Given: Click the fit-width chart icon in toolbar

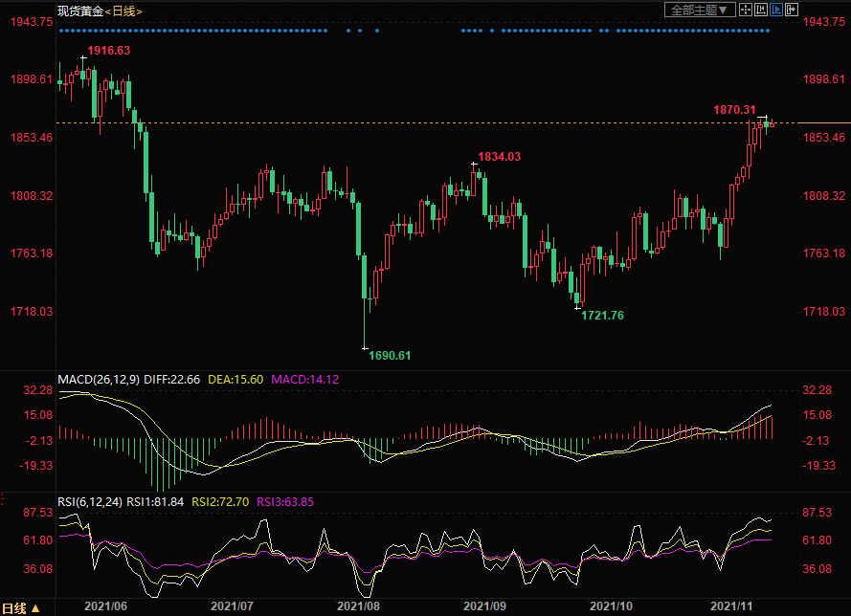Looking at the screenshot, I should (761, 10).
